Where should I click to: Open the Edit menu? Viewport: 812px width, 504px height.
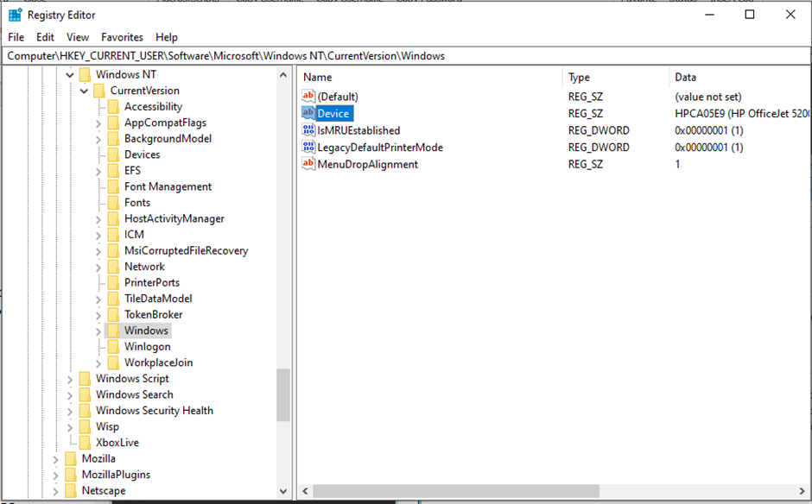coord(45,37)
